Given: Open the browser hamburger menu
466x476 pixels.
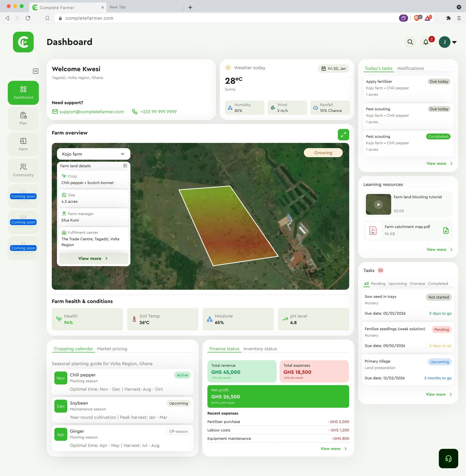Looking at the screenshot, I should [459, 18].
